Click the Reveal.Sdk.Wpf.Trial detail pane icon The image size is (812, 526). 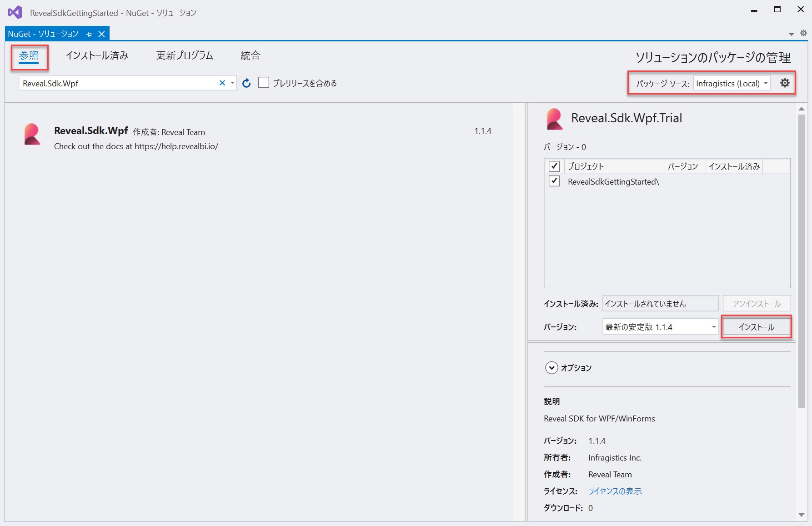(555, 119)
